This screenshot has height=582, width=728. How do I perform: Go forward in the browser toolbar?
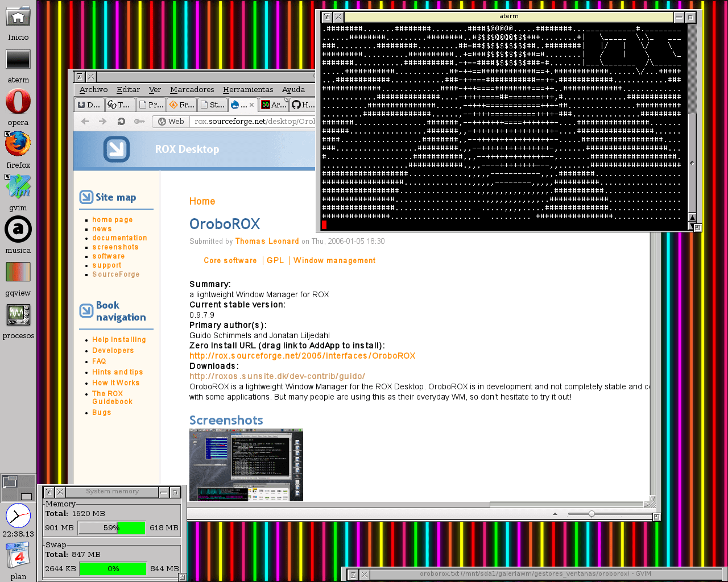(x=103, y=121)
